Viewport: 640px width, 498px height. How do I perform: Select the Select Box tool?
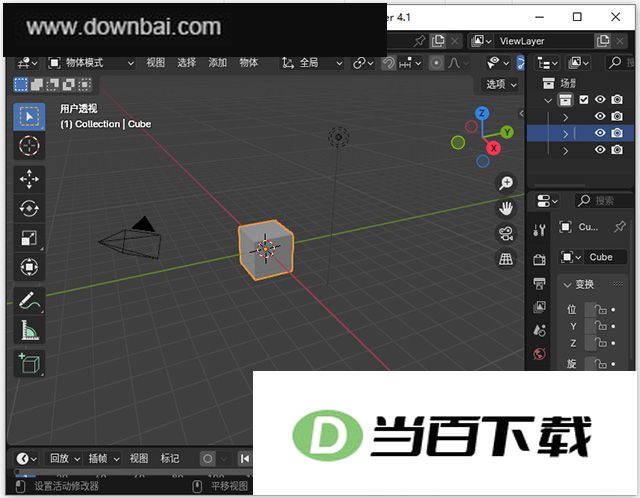[x=29, y=117]
